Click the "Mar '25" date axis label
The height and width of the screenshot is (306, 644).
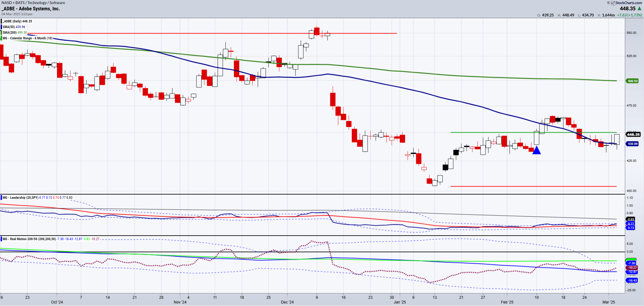pyautogui.click(x=609, y=302)
